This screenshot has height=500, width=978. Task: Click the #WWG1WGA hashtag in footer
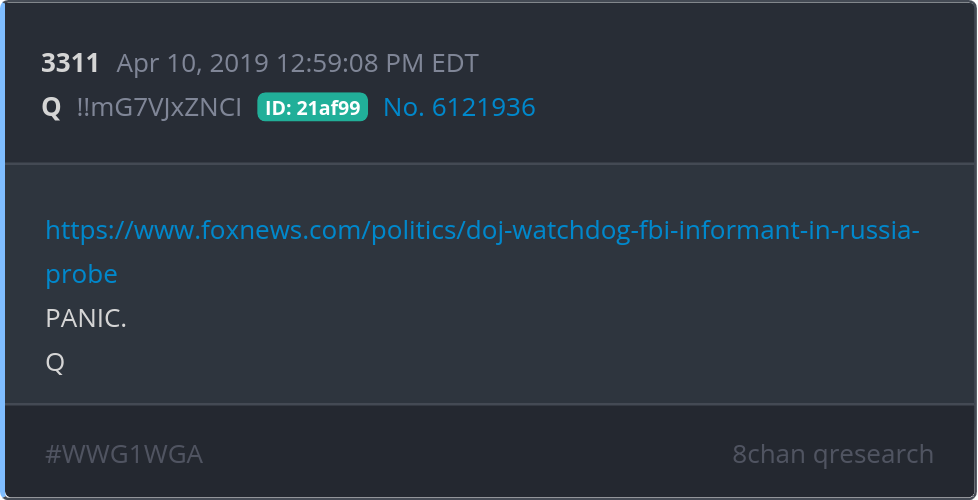124,454
